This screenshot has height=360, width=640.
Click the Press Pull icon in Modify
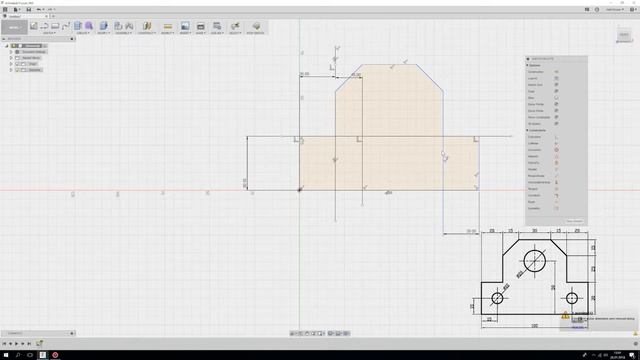point(103,26)
